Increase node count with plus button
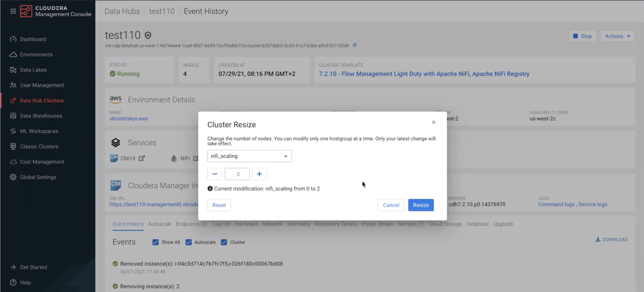The width and height of the screenshot is (644, 292). pyautogui.click(x=259, y=174)
